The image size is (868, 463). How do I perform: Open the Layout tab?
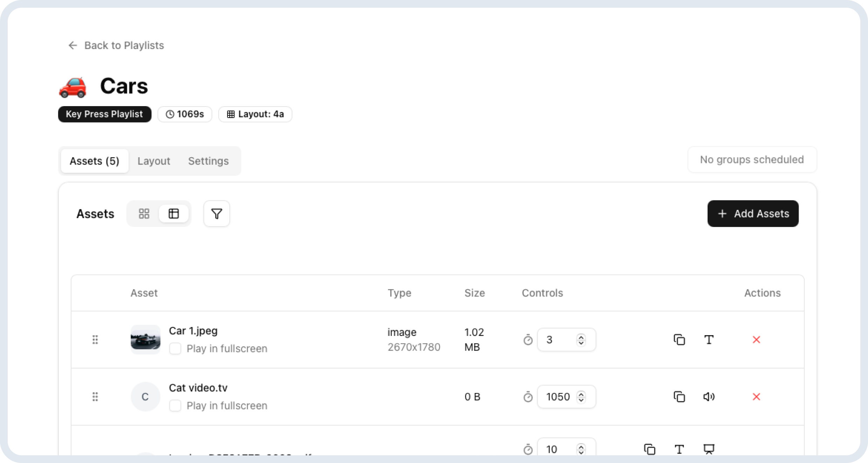point(153,161)
